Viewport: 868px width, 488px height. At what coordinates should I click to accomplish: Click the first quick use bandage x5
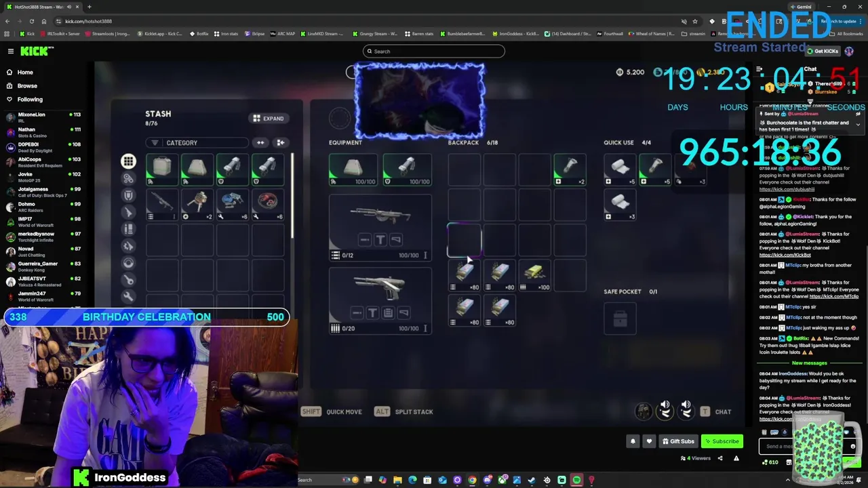coord(620,169)
